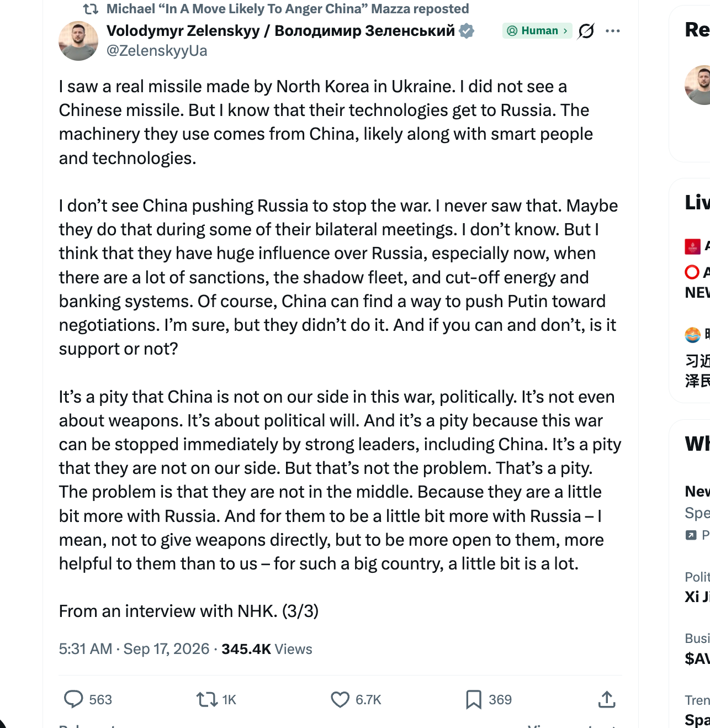Click the @ZelenskyyUa handle
The image size is (710, 728).
point(157,51)
